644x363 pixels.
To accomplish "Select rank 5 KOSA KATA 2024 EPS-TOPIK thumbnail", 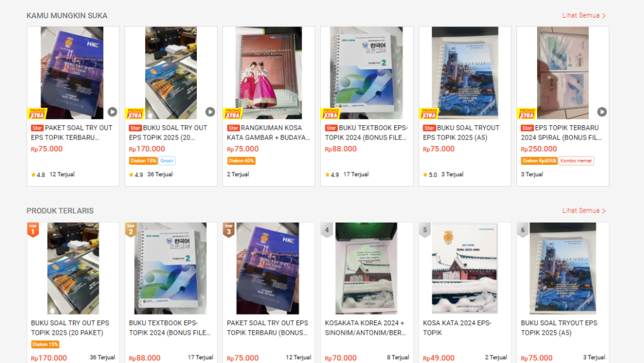I will [465, 269].
